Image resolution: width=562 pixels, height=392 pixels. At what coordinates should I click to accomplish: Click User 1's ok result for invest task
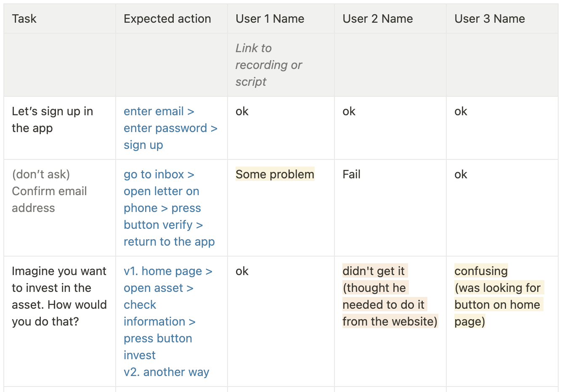pyautogui.click(x=242, y=271)
